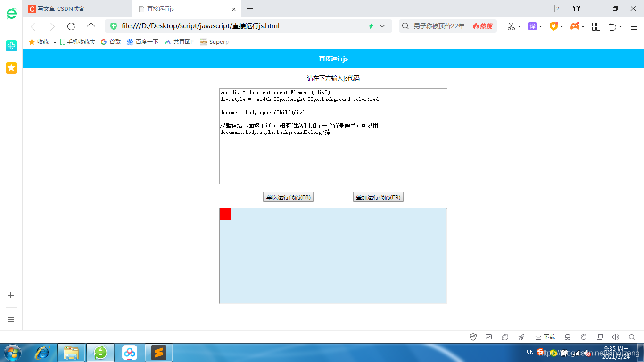Open the 热搜 hot search link
The image size is (644, 362).
482,26
